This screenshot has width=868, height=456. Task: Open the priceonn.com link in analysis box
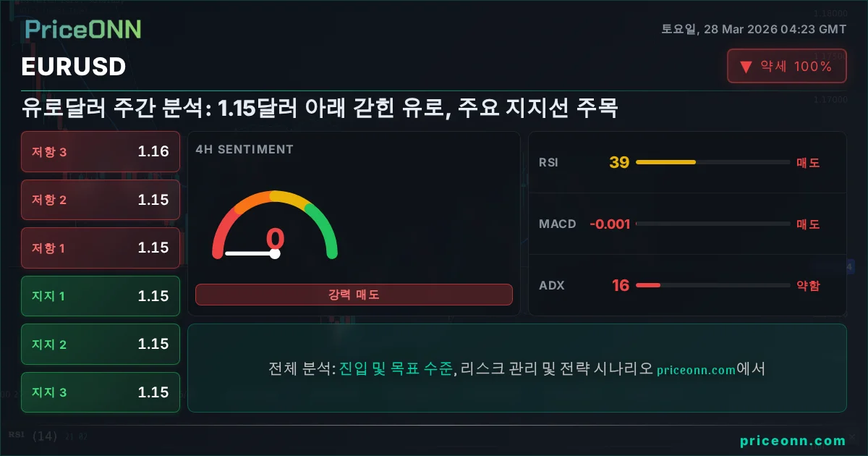(x=696, y=369)
